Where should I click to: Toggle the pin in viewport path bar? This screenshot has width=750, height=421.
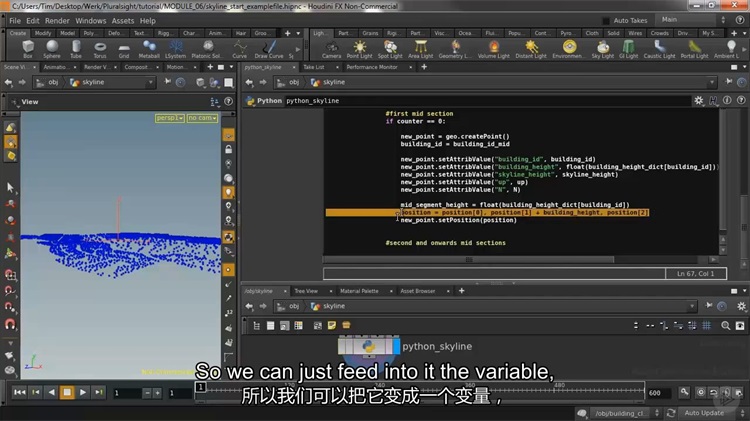[x=167, y=82]
